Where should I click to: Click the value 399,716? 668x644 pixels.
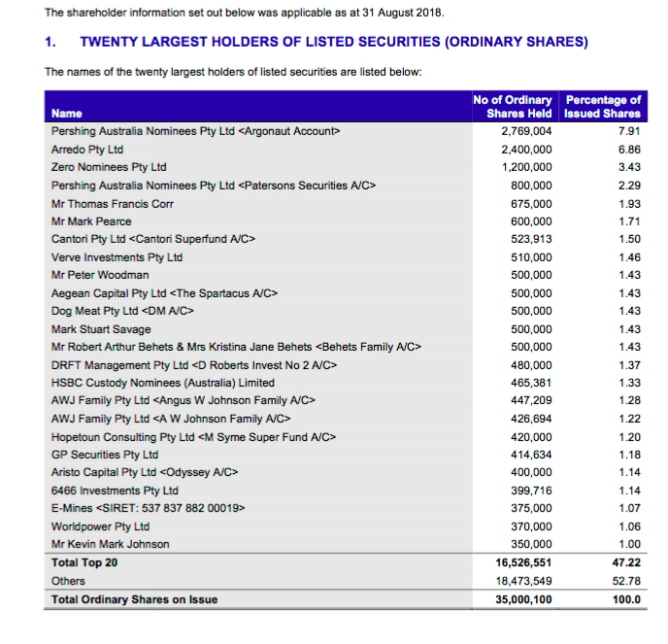(531, 491)
